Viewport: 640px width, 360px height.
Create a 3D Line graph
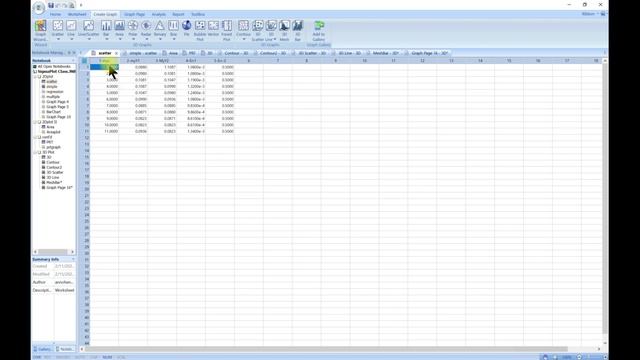coord(271,30)
